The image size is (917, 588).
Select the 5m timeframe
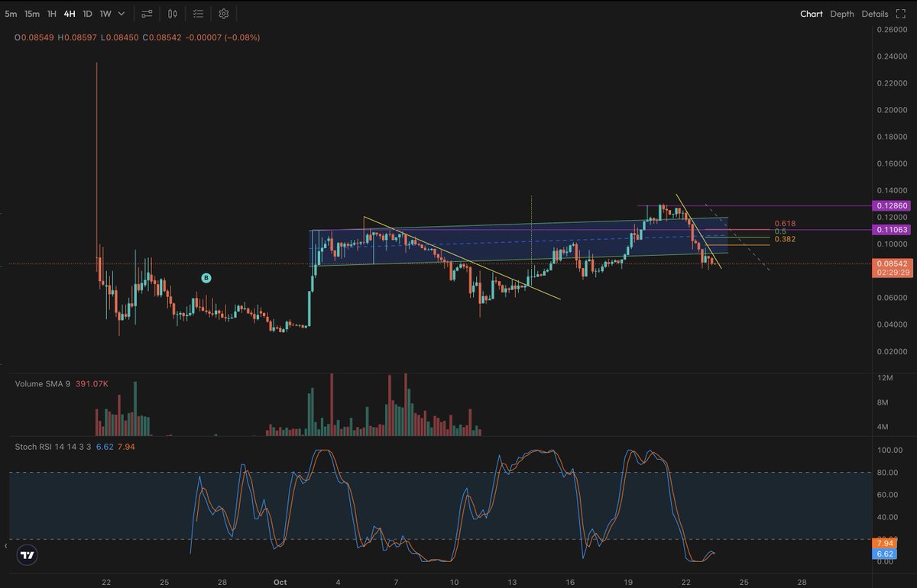click(x=11, y=14)
